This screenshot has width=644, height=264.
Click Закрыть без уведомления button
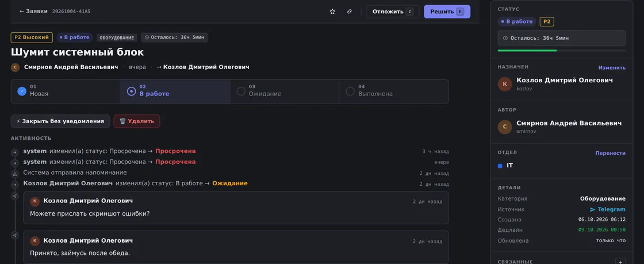60,121
